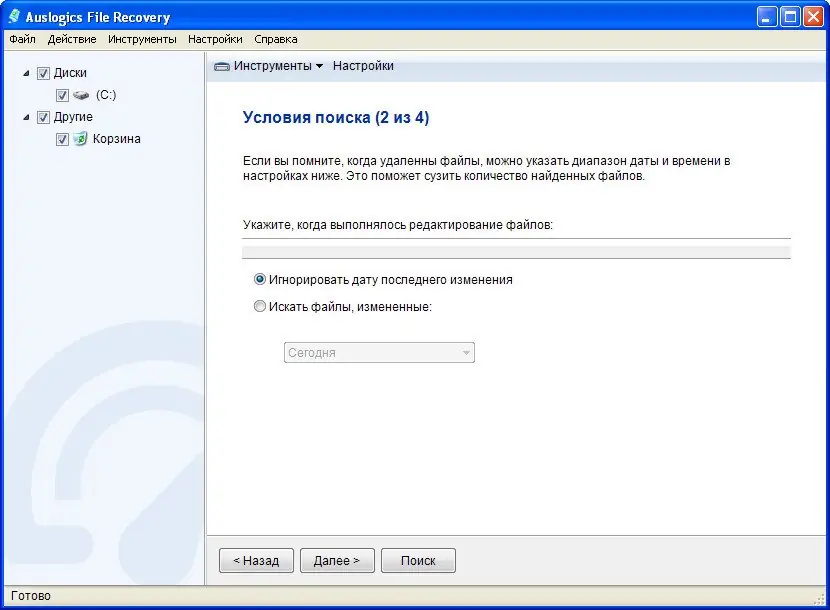
Task: Click the drive icon next to (C:)
Action: [81, 95]
